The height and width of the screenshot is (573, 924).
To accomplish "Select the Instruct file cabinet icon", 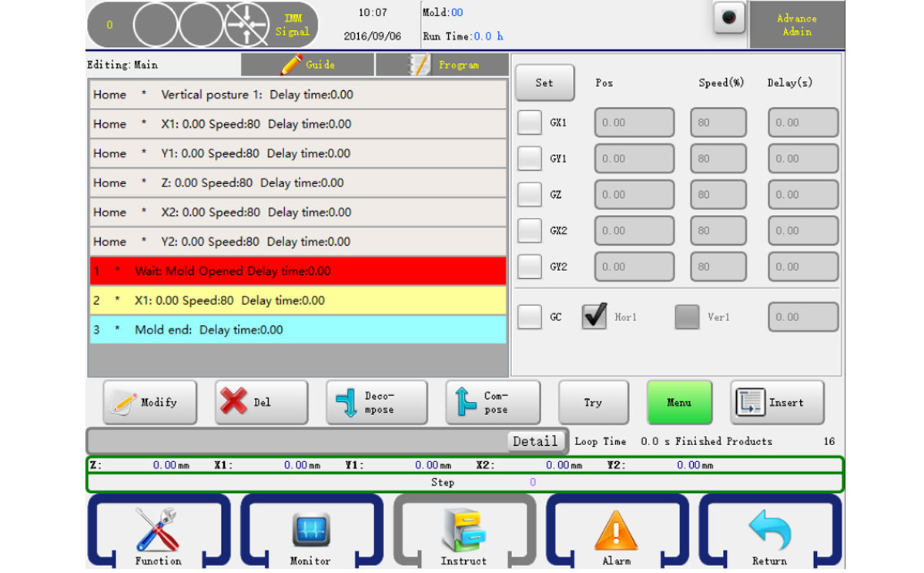I will pos(464,531).
